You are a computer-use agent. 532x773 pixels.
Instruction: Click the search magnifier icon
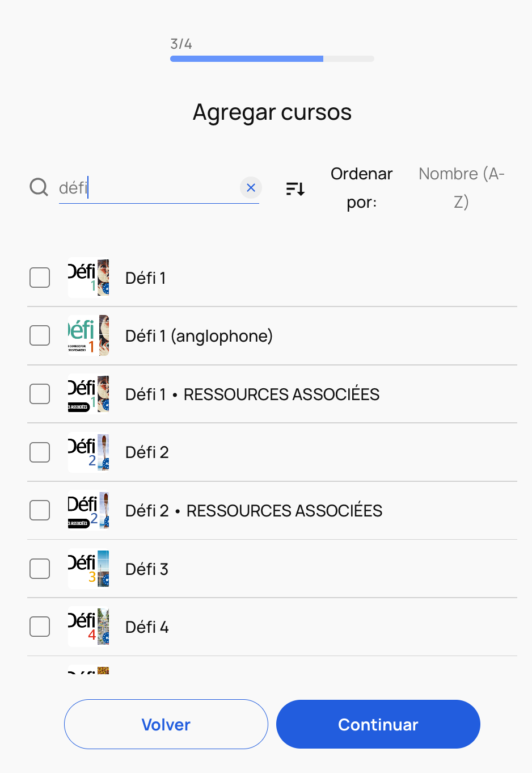pos(39,187)
